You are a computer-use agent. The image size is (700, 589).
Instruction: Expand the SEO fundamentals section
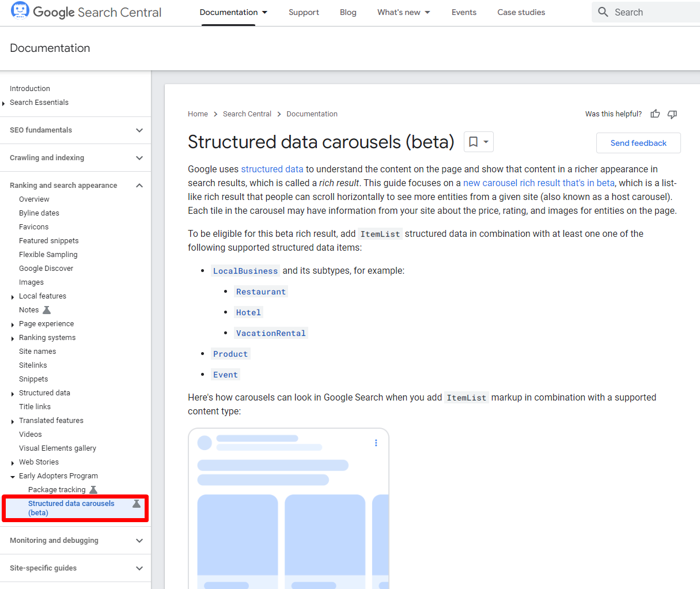click(139, 130)
